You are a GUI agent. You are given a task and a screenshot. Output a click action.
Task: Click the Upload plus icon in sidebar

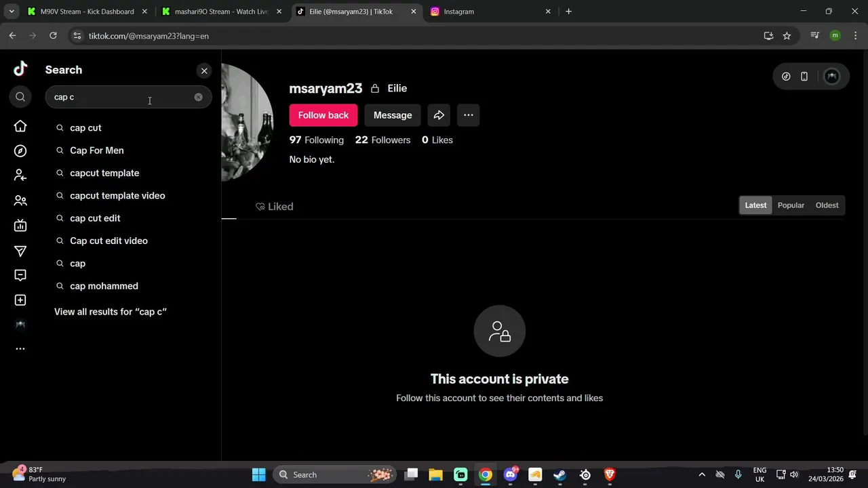(x=20, y=300)
